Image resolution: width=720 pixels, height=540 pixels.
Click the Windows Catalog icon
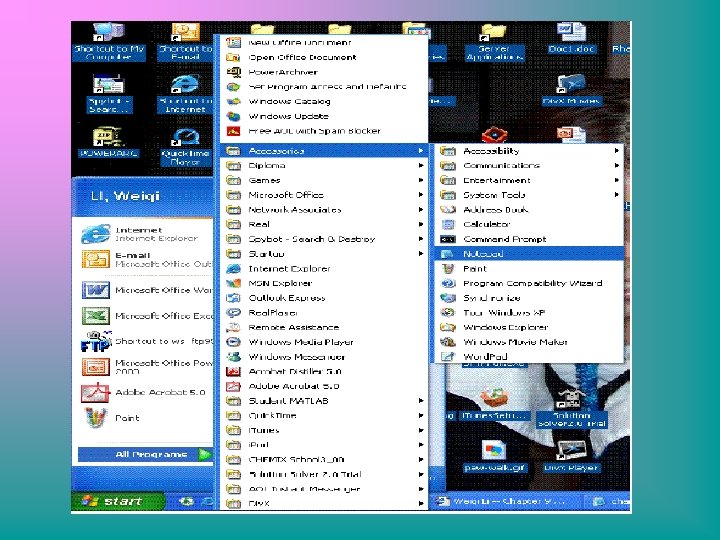(234, 101)
